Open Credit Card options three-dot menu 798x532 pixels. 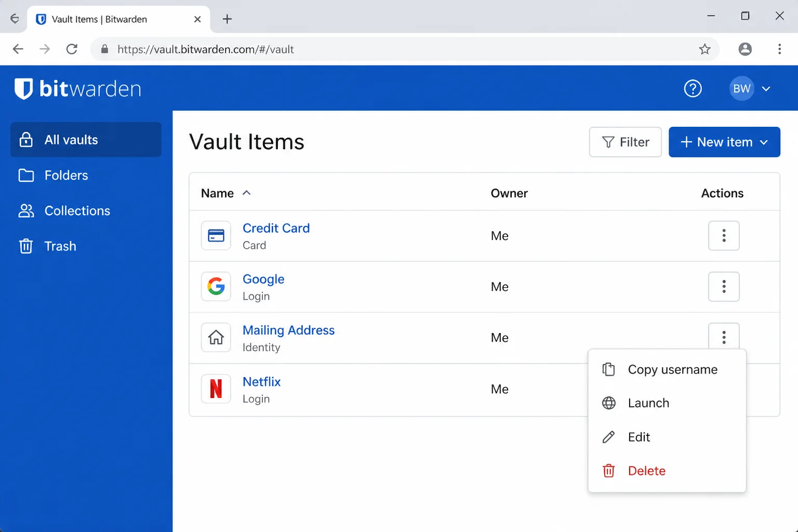point(724,235)
